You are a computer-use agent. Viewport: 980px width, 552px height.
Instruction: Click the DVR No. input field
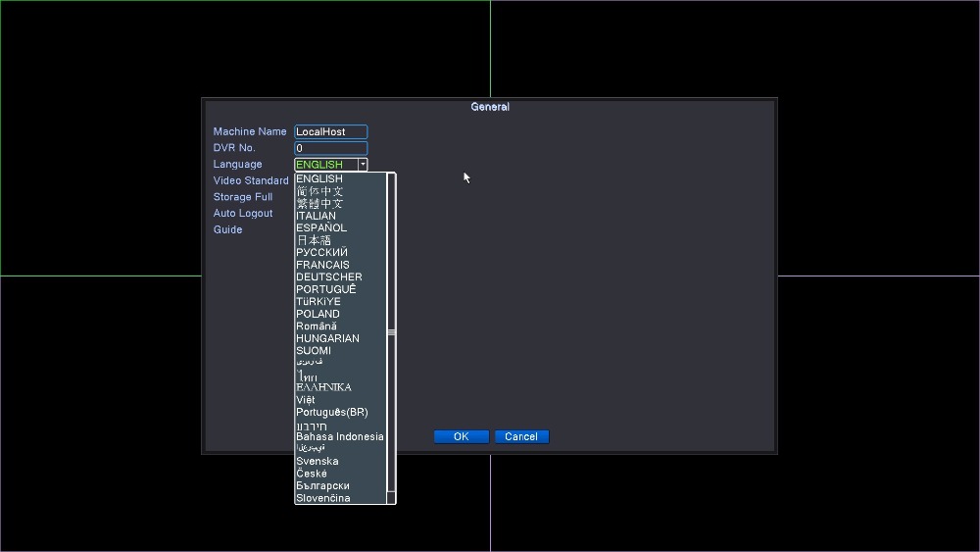pyautogui.click(x=330, y=148)
